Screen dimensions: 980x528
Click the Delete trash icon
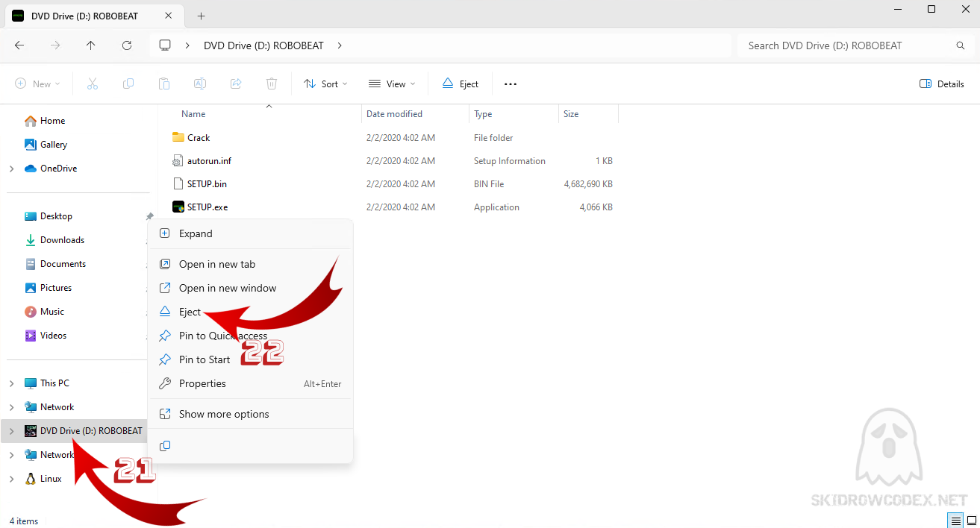[272, 84]
